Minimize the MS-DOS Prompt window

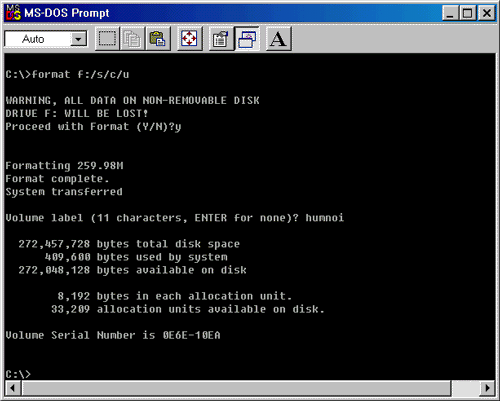[451, 13]
